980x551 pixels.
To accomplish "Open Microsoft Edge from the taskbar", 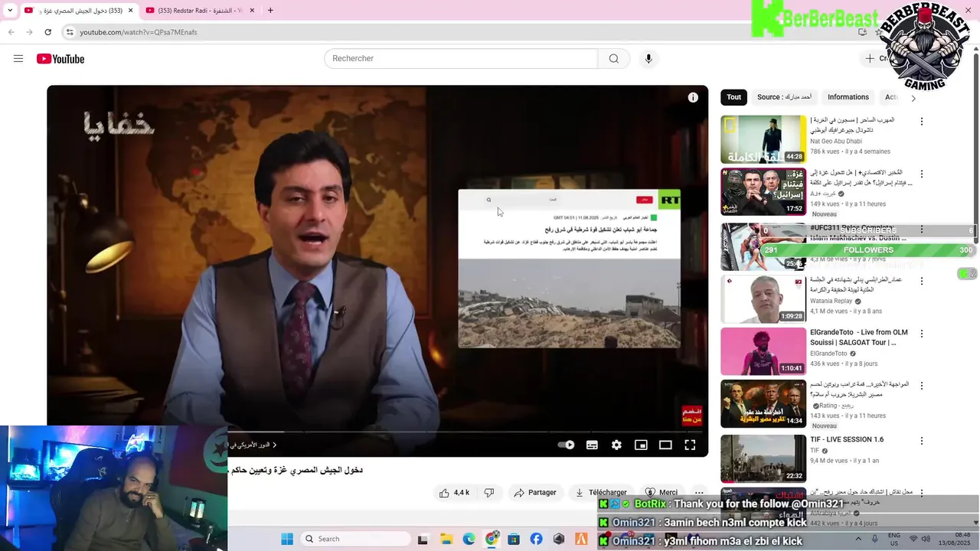I will pos(469,540).
